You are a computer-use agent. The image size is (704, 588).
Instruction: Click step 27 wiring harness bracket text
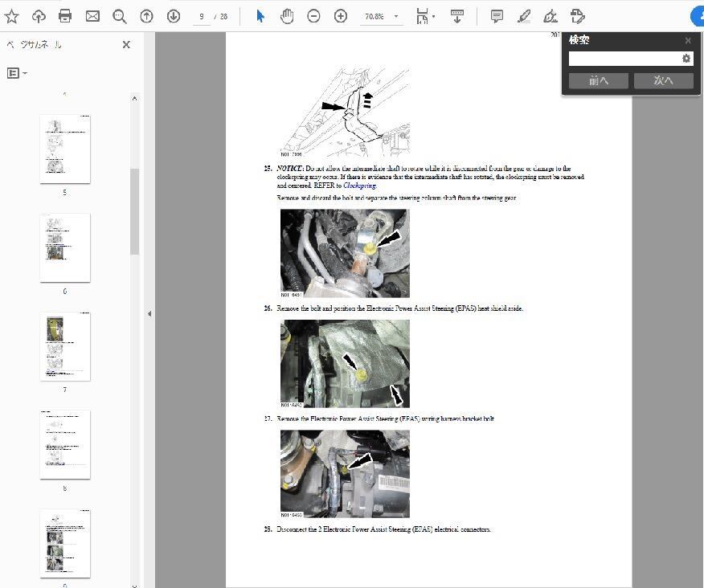click(x=385, y=419)
